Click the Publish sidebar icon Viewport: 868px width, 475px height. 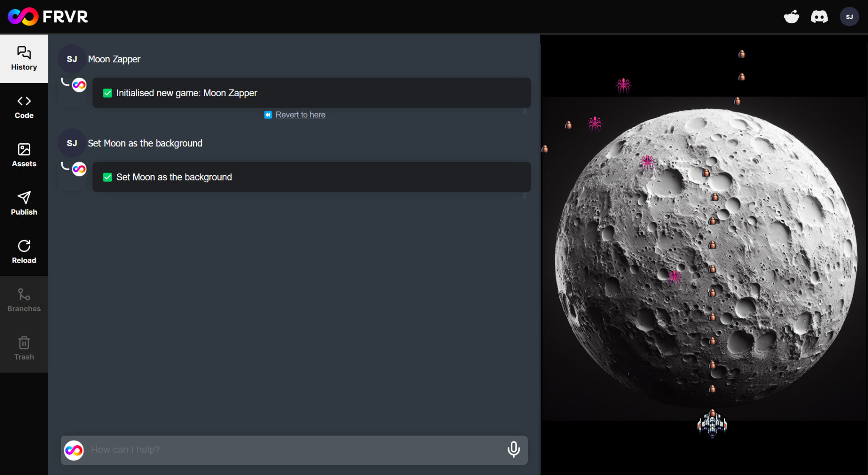click(x=24, y=204)
